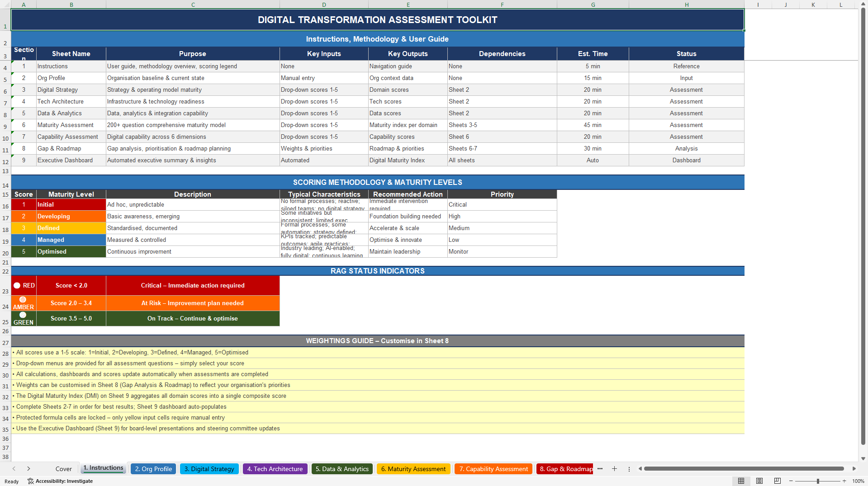
Task: Select the Developing maturity level orange cell
Action: pos(71,216)
